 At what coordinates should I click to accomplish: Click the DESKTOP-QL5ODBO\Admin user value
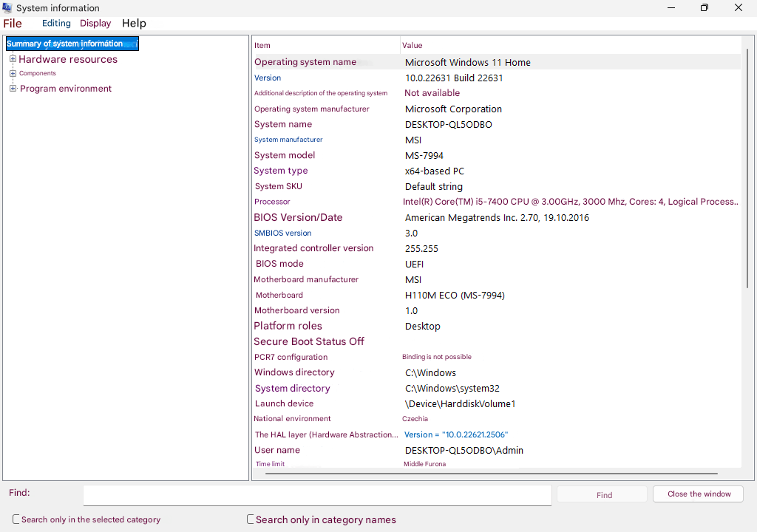pos(464,451)
